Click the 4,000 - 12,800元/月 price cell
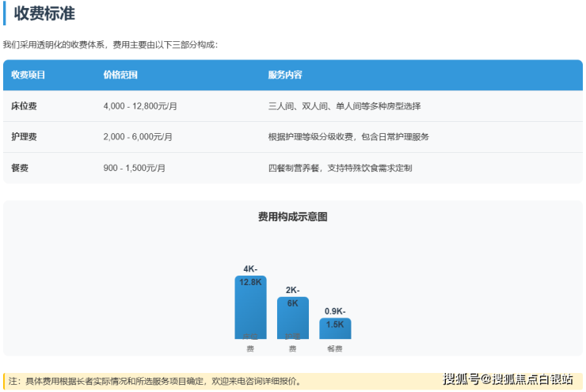The height and width of the screenshot is (392, 586). click(140, 106)
